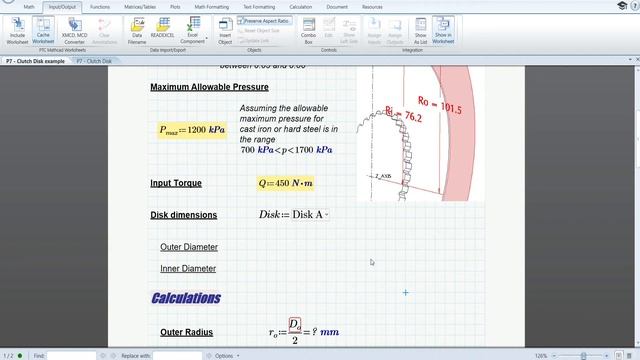Click the replace action icon
The width and height of the screenshot is (640, 360).
click(209, 356)
